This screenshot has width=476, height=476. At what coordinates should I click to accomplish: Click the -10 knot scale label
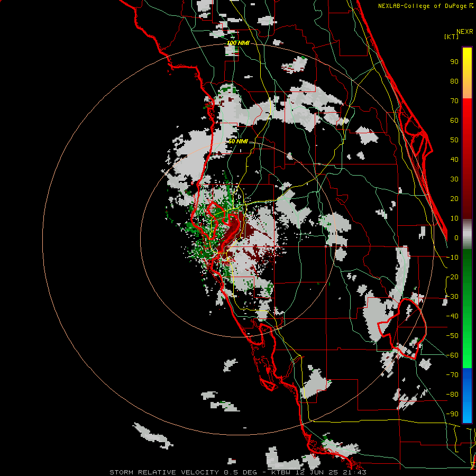452,258
